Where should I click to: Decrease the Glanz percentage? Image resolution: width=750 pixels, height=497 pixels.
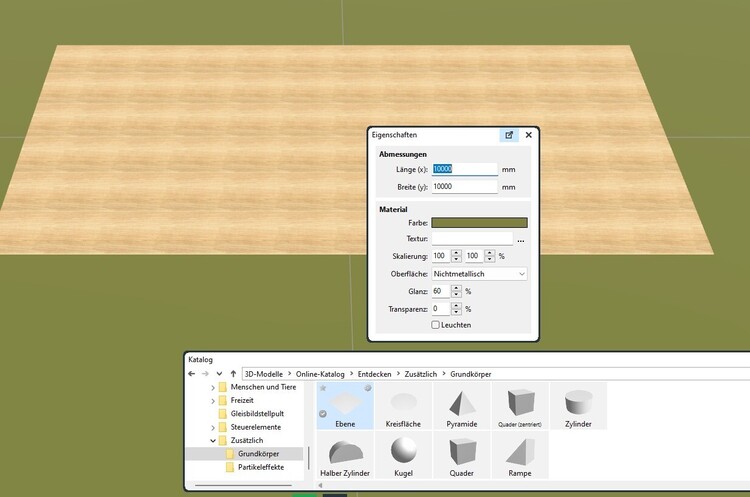(x=456, y=294)
